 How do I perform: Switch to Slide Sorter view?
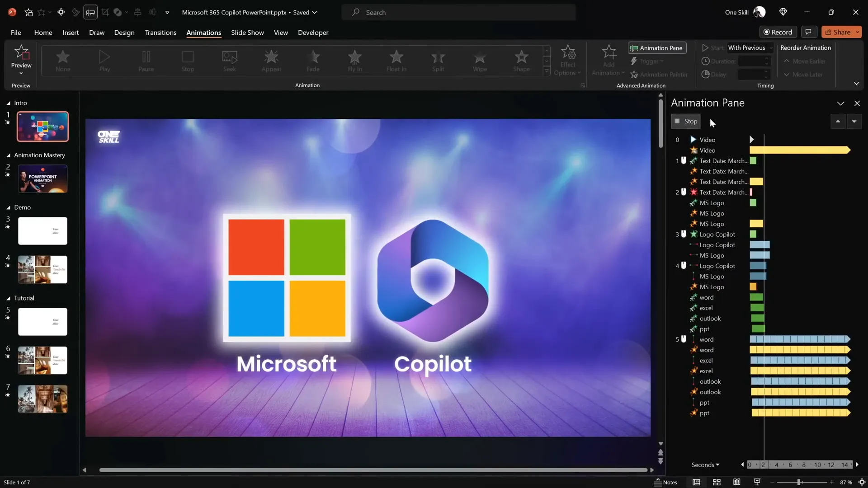point(717,482)
